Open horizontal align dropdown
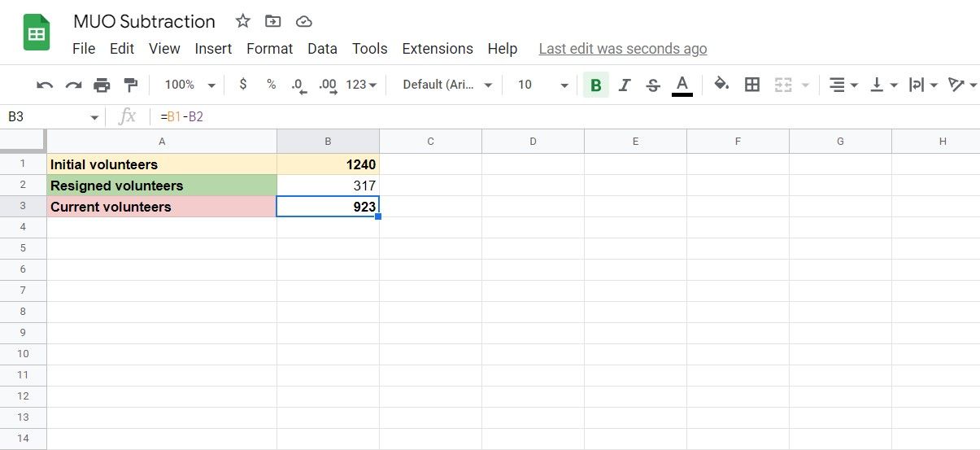 (843, 85)
